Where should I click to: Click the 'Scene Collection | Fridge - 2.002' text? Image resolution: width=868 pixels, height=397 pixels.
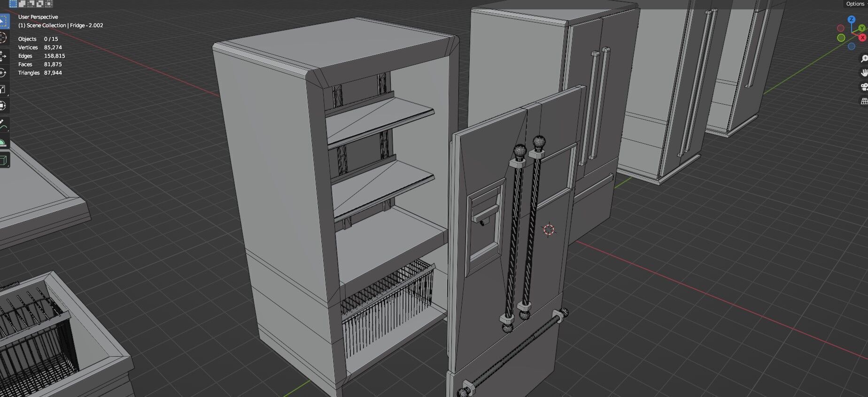click(65, 25)
